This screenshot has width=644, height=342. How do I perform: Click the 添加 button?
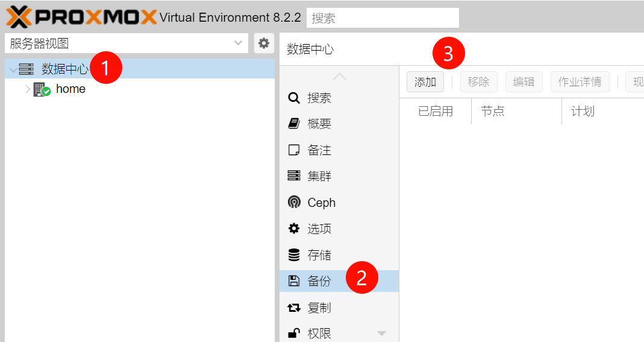[x=425, y=82]
